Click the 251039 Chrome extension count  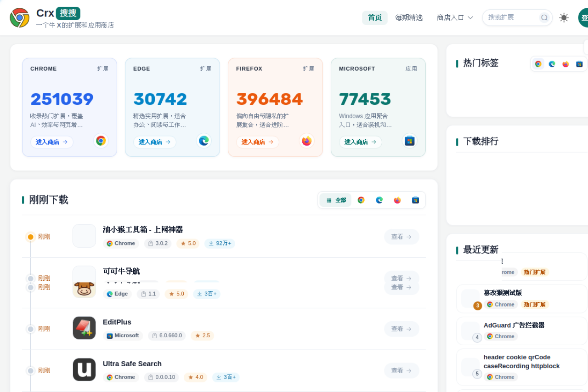62,99
